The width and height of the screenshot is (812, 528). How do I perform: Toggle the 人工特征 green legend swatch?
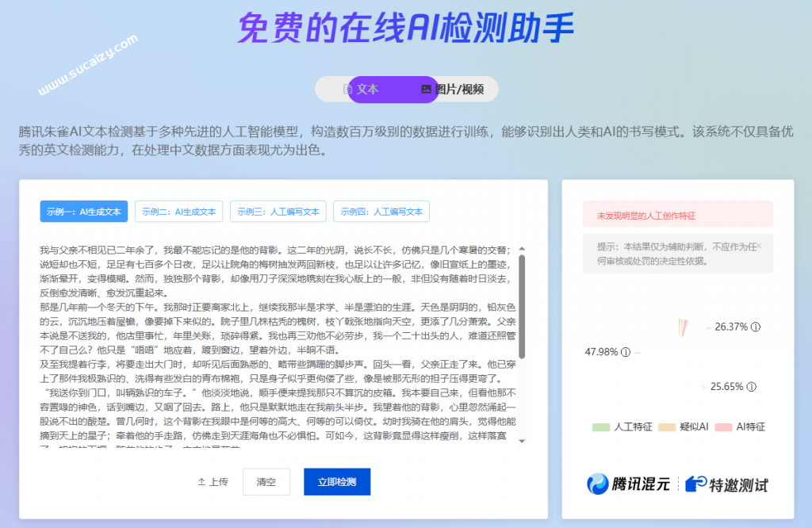click(600, 427)
